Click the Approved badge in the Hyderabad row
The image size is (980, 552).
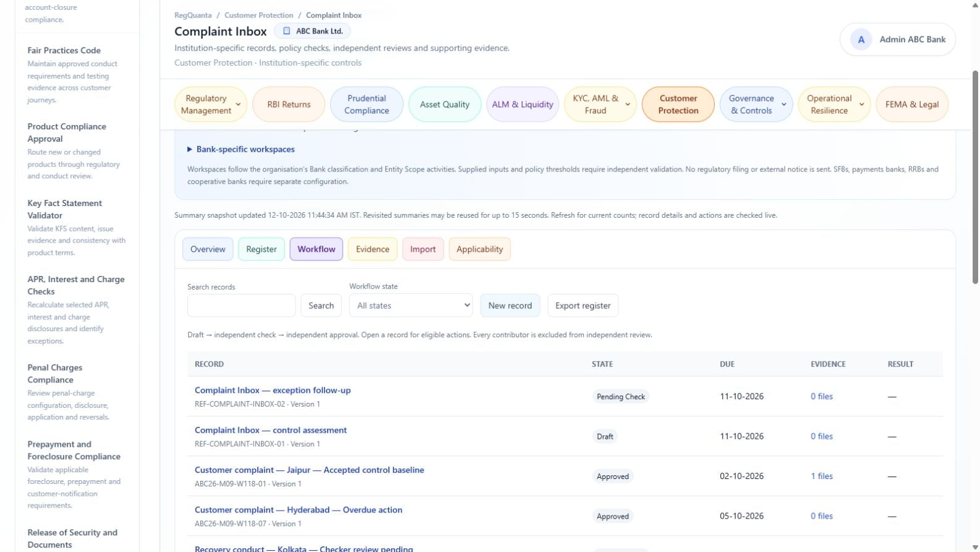coord(613,516)
